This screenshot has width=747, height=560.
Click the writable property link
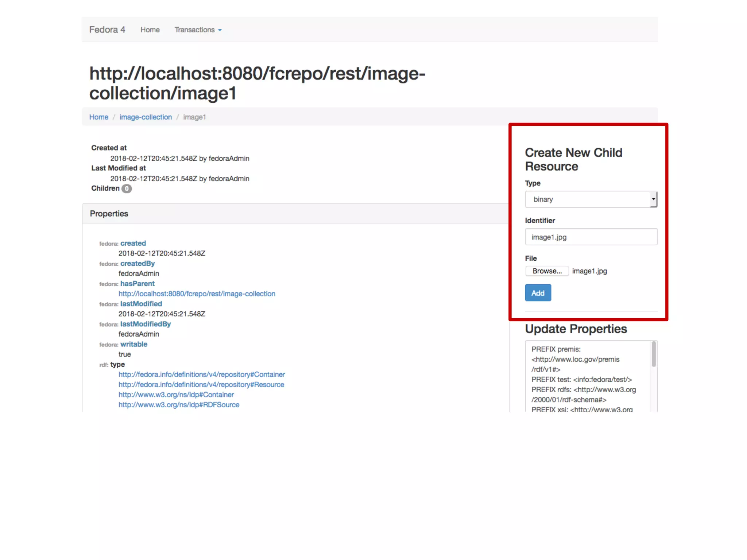coord(134,344)
